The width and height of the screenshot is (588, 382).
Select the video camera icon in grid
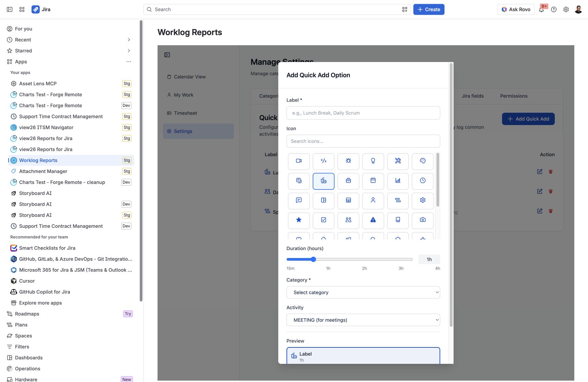[299, 161]
